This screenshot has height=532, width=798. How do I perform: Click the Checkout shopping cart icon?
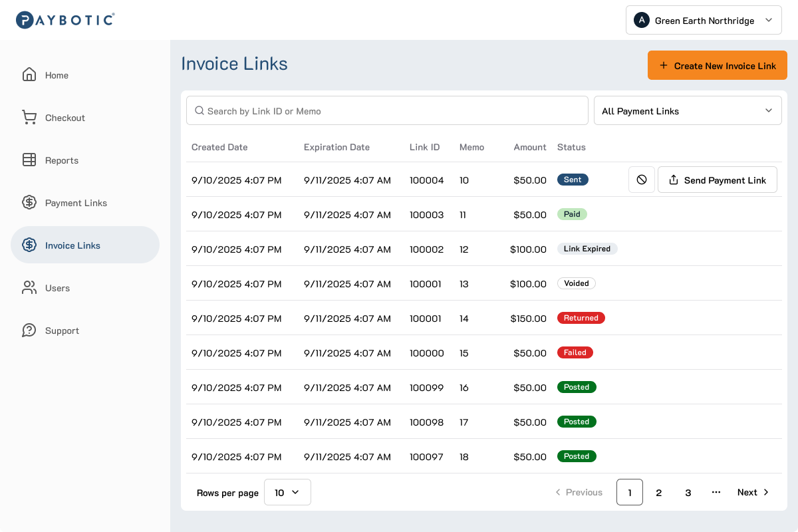[x=29, y=118]
